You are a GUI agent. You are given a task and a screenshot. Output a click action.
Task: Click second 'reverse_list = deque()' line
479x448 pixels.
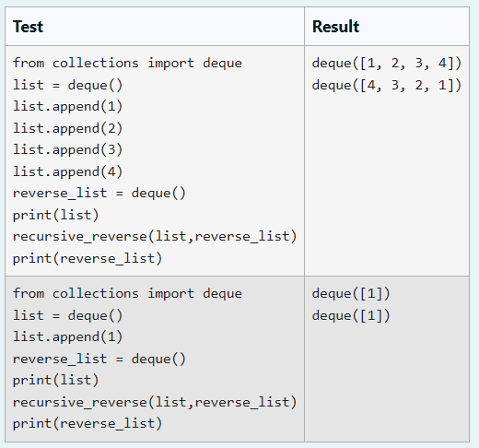tap(99, 359)
